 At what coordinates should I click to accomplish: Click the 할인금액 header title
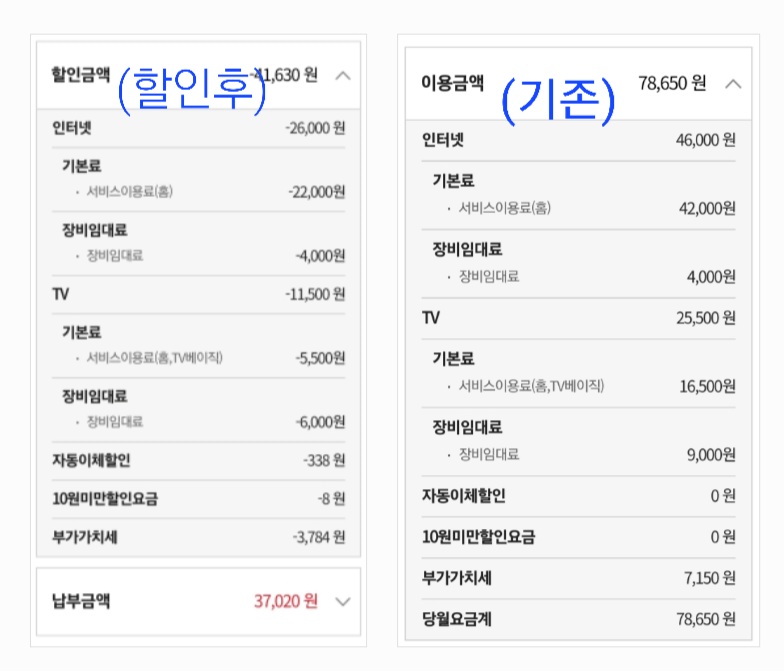[80, 75]
